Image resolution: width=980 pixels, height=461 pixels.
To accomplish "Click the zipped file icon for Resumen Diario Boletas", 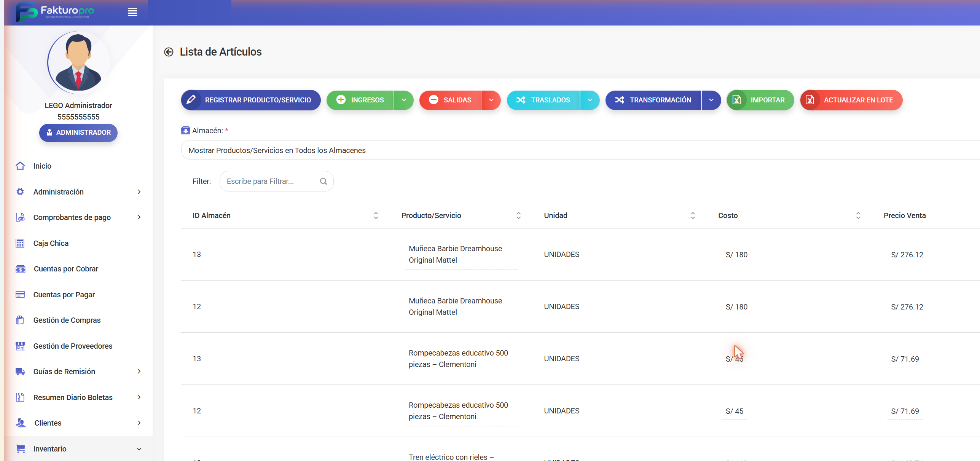I will (x=20, y=397).
